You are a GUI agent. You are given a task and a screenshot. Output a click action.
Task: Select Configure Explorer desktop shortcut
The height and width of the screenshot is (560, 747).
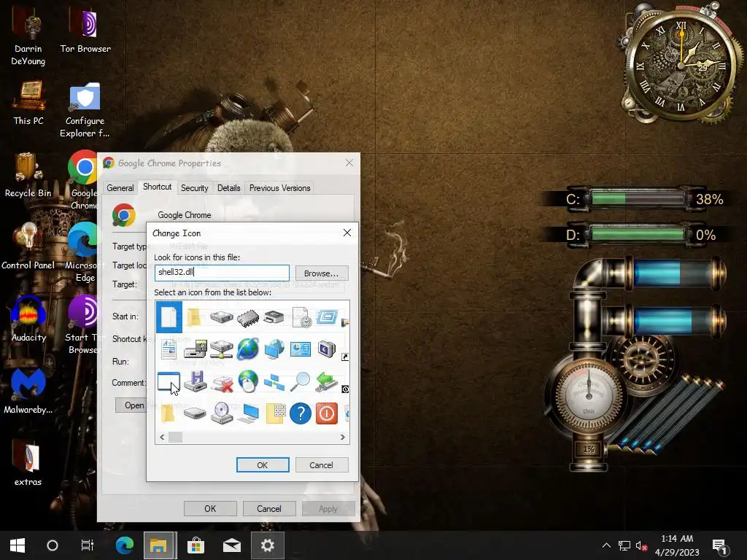pyautogui.click(x=85, y=109)
